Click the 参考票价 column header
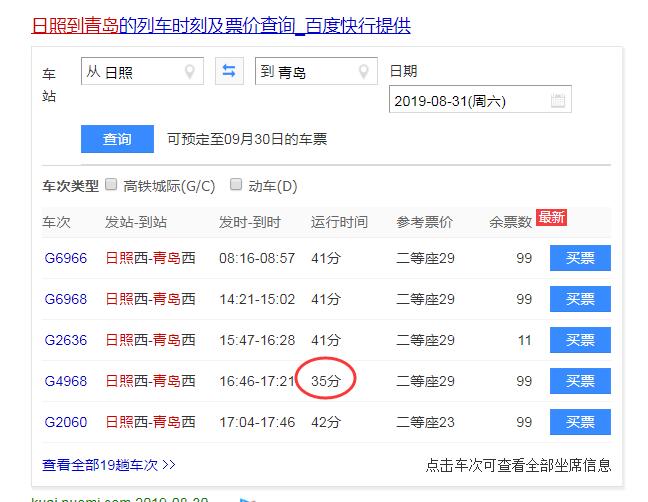The height and width of the screenshot is (502, 648). pyautogui.click(x=425, y=222)
